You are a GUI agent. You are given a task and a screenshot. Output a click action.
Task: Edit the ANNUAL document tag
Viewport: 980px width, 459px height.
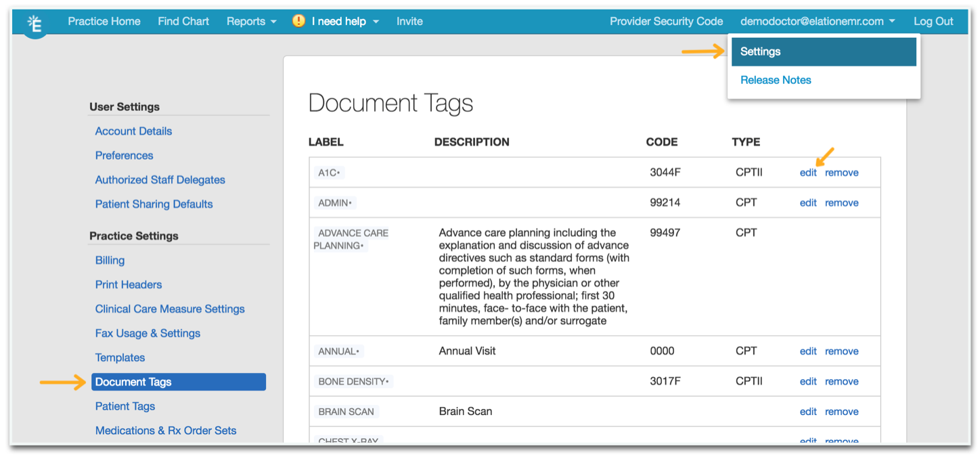pyautogui.click(x=808, y=351)
